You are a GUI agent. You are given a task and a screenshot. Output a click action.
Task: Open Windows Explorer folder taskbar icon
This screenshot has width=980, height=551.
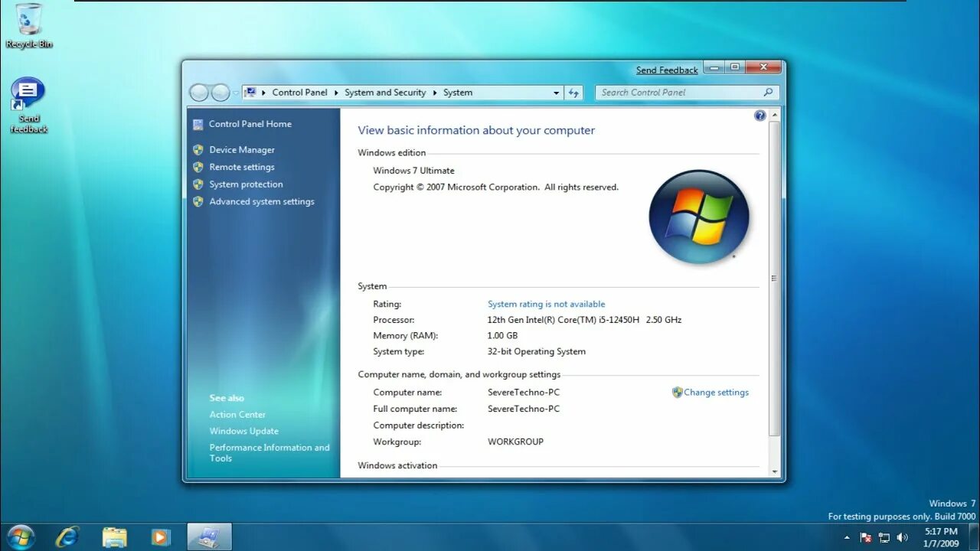tap(115, 536)
